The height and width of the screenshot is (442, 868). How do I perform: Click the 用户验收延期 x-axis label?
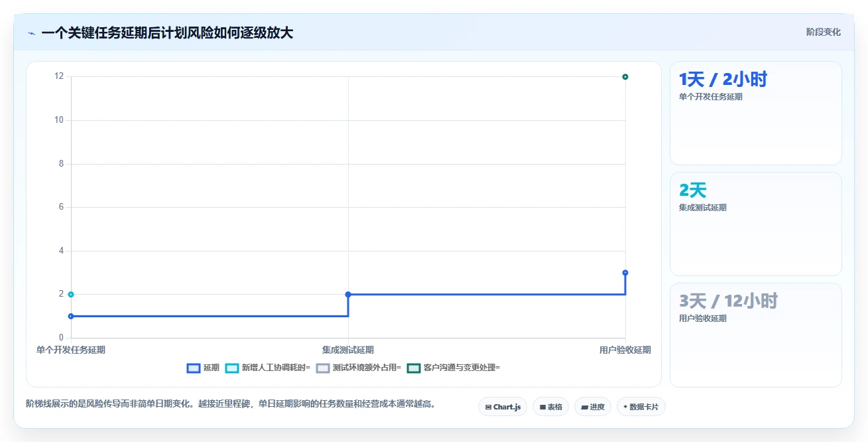[x=625, y=350]
